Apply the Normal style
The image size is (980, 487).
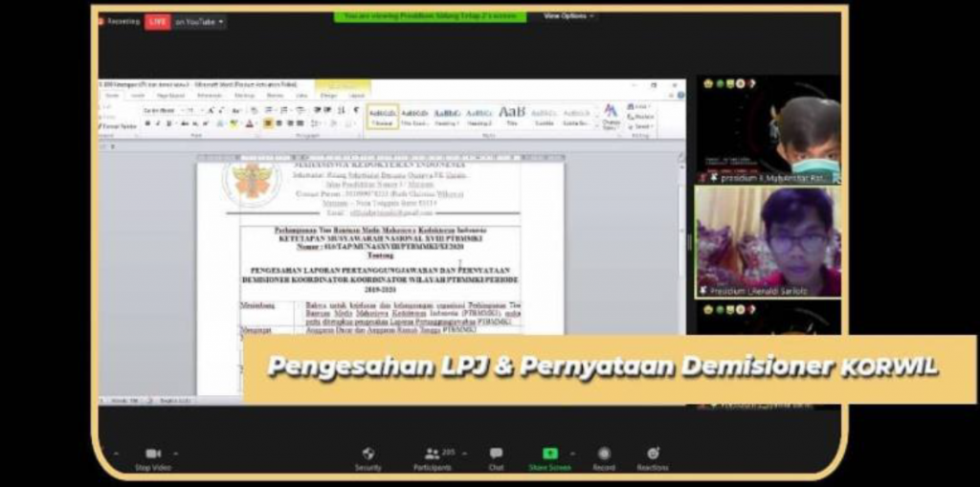pyautogui.click(x=383, y=117)
